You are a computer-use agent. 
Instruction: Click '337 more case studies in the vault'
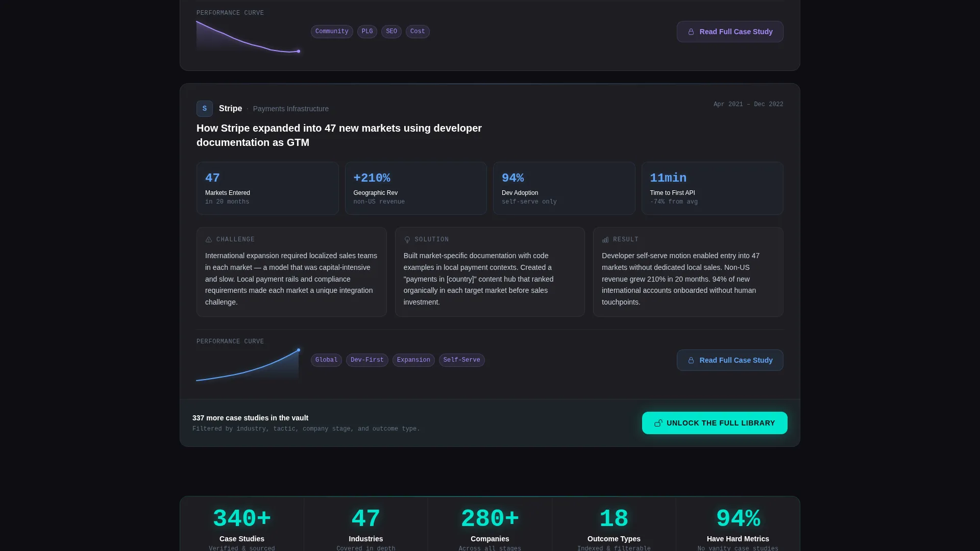pos(250,418)
